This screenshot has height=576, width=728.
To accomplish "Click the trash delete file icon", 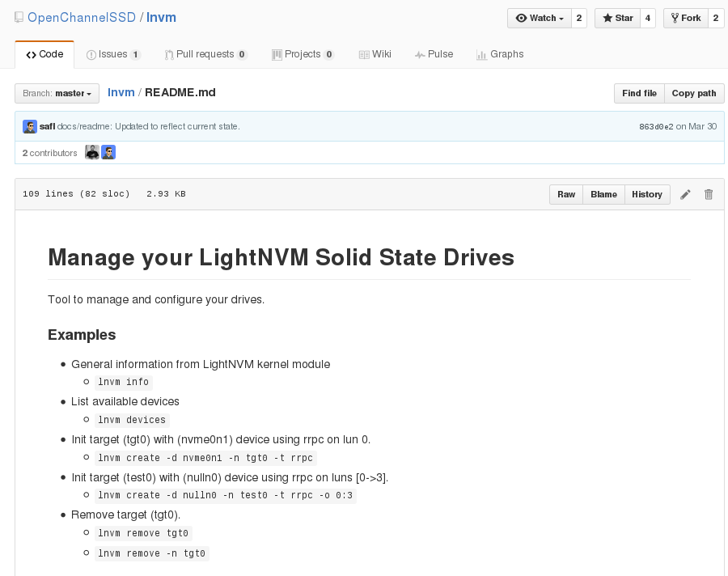I will (x=709, y=194).
